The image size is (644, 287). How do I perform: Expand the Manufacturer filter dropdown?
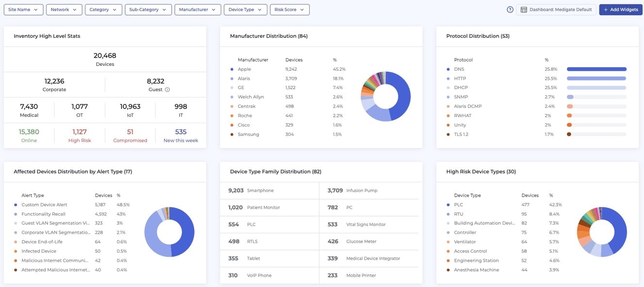[x=198, y=10]
